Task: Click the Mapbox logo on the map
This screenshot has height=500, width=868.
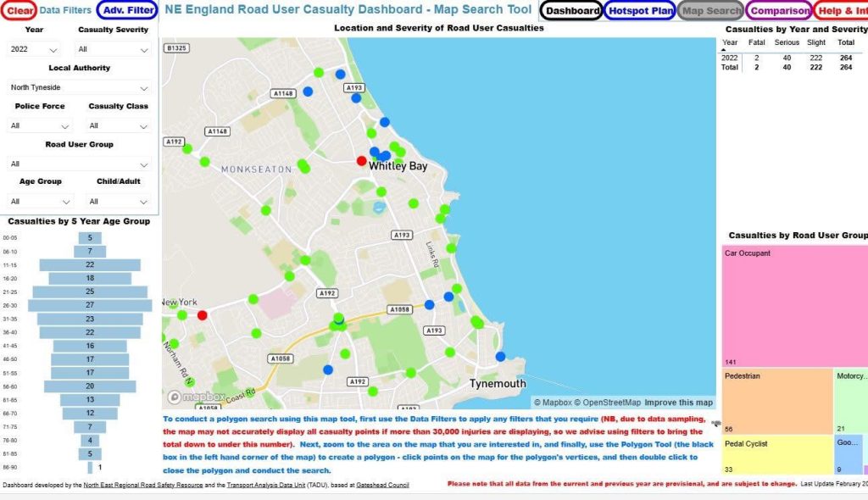Action: pyautogui.click(x=185, y=397)
